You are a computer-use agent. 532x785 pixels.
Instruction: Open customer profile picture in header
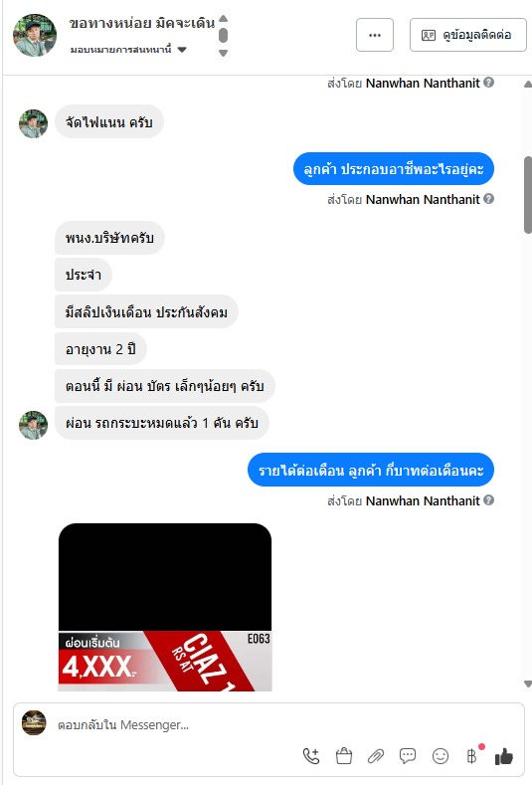35,35
